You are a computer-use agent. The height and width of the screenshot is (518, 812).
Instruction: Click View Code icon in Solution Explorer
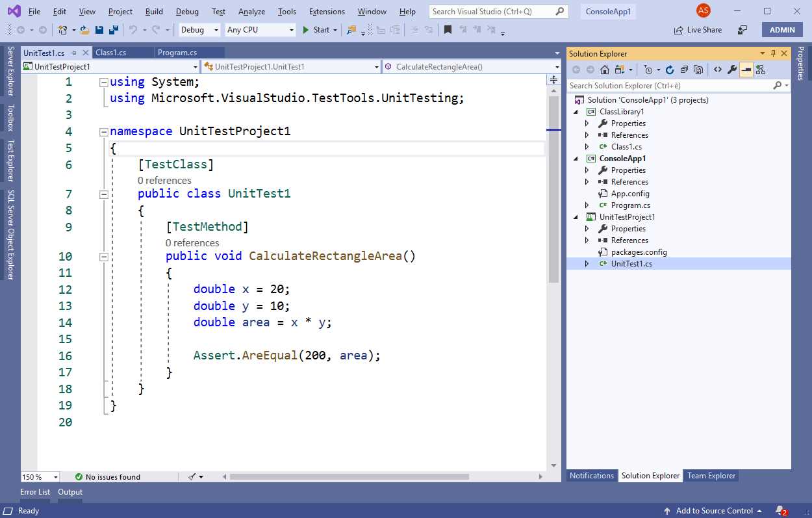pos(718,70)
